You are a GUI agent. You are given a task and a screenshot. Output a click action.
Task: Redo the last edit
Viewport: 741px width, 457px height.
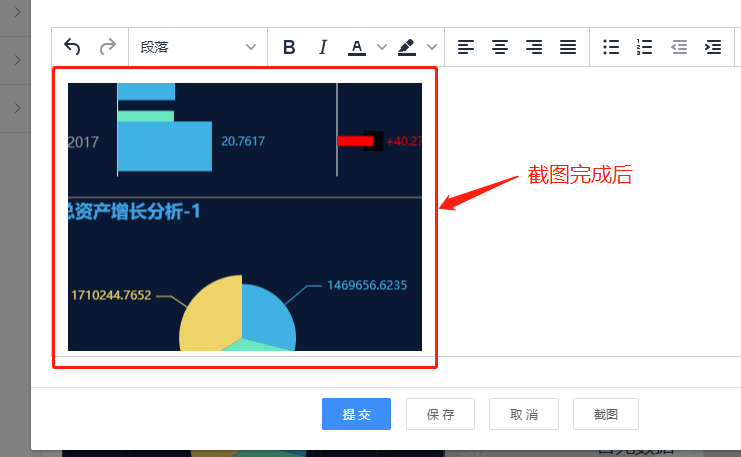108,47
